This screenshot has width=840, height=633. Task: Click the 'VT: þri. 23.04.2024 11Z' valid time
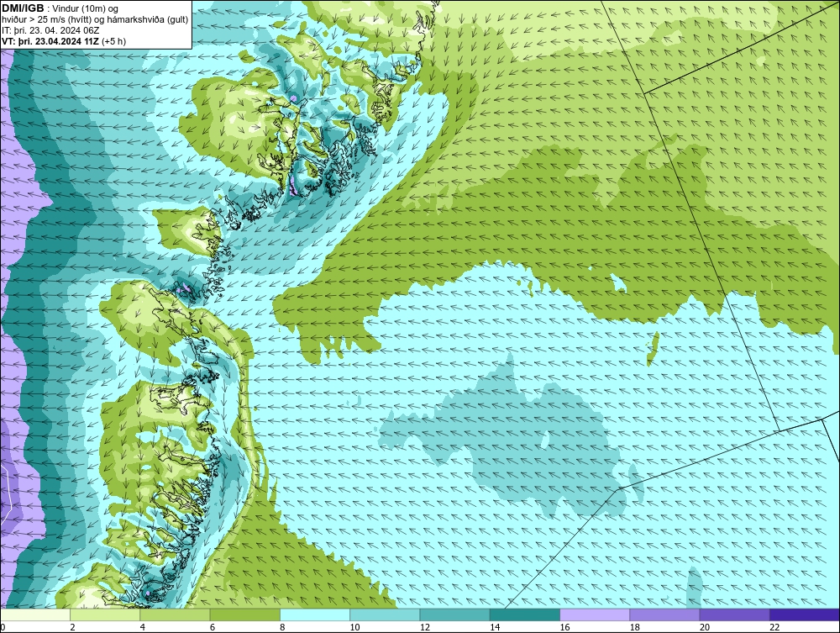(x=50, y=41)
